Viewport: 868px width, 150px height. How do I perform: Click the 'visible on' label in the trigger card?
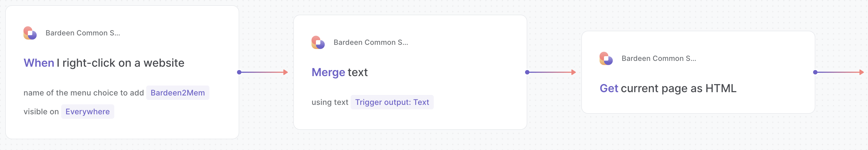[41, 112]
